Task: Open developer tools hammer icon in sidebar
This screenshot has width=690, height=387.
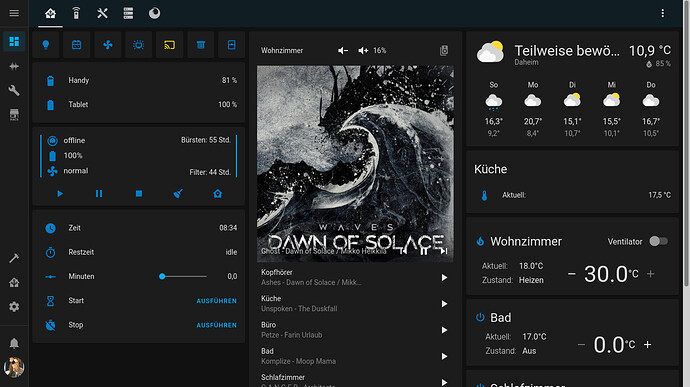Action: (x=14, y=258)
